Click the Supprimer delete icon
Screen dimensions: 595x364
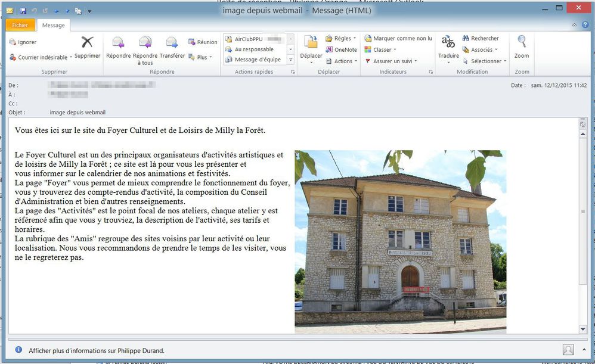[88, 43]
